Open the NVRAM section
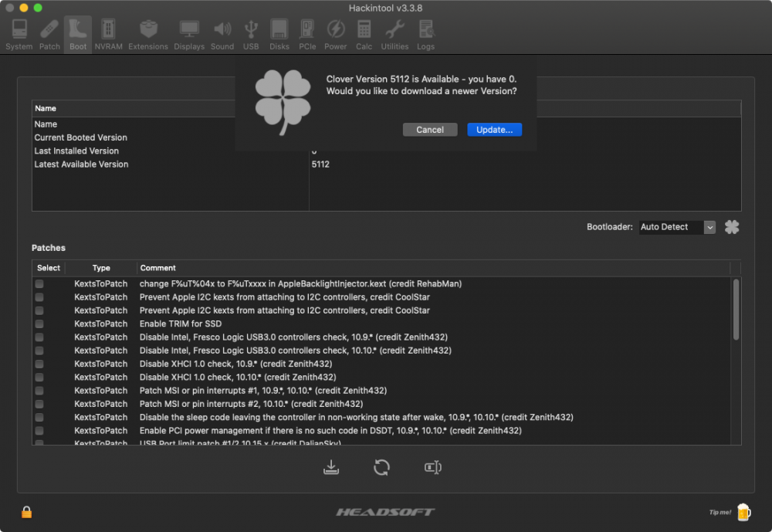 point(108,35)
